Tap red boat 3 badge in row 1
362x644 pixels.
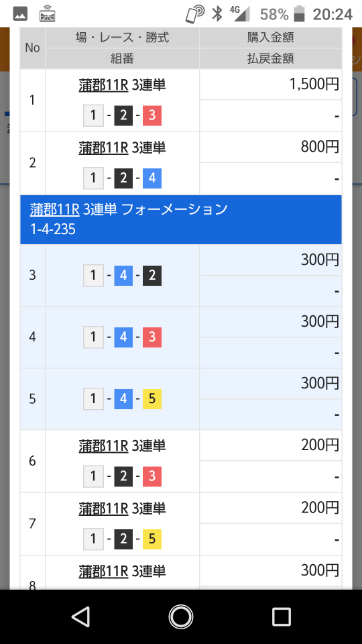click(152, 115)
